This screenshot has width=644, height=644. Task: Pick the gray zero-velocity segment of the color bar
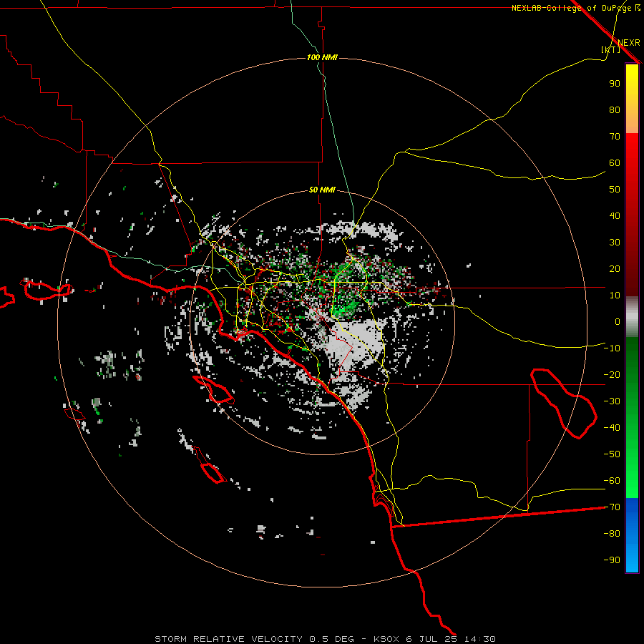point(632,317)
